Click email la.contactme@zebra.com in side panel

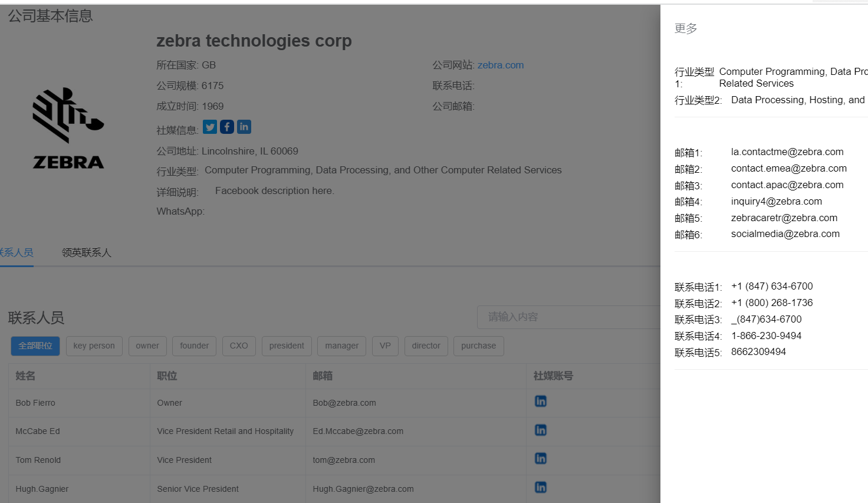[x=787, y=152]
